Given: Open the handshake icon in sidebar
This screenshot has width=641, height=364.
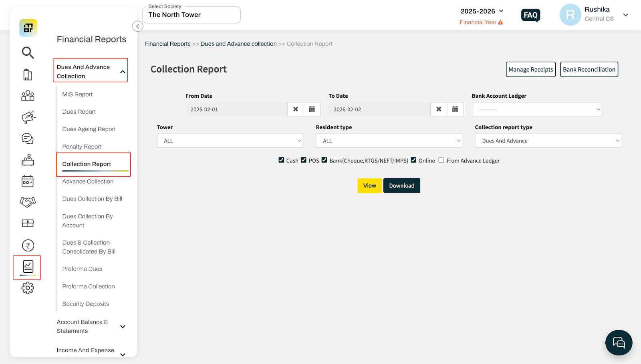Looking at the screenshot, I should click(x=28, y=202).
